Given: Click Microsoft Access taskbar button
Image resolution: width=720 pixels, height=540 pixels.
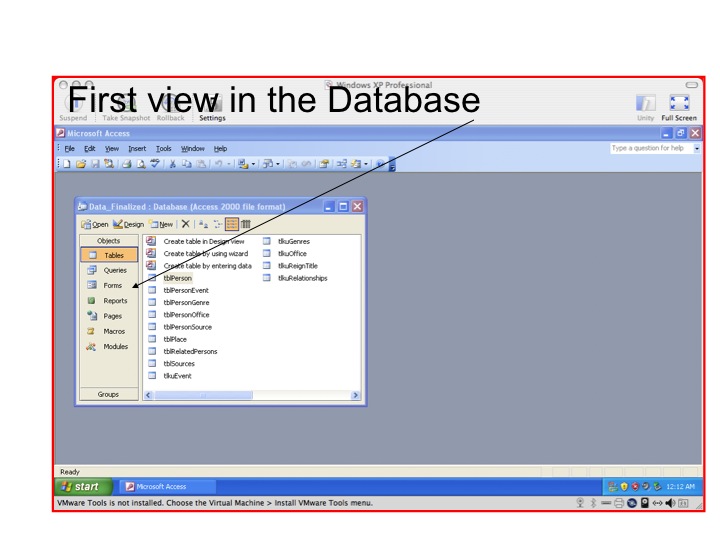Looking at the screenshot, I should (x=168, y=487).
